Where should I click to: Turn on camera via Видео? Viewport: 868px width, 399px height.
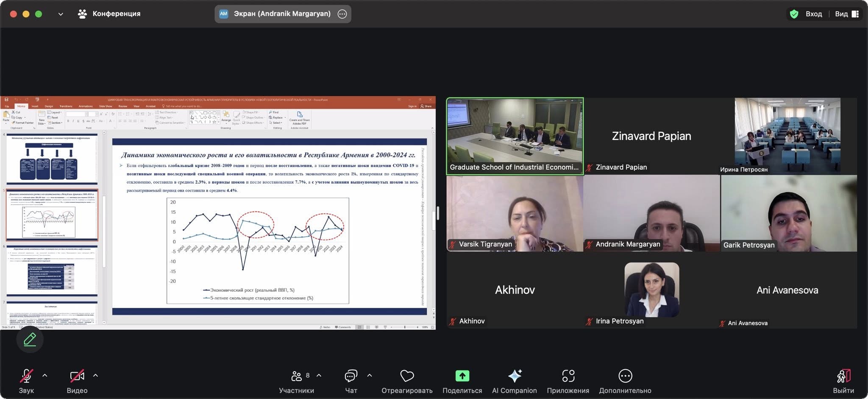pyautogui.click(x=77, y=381)
